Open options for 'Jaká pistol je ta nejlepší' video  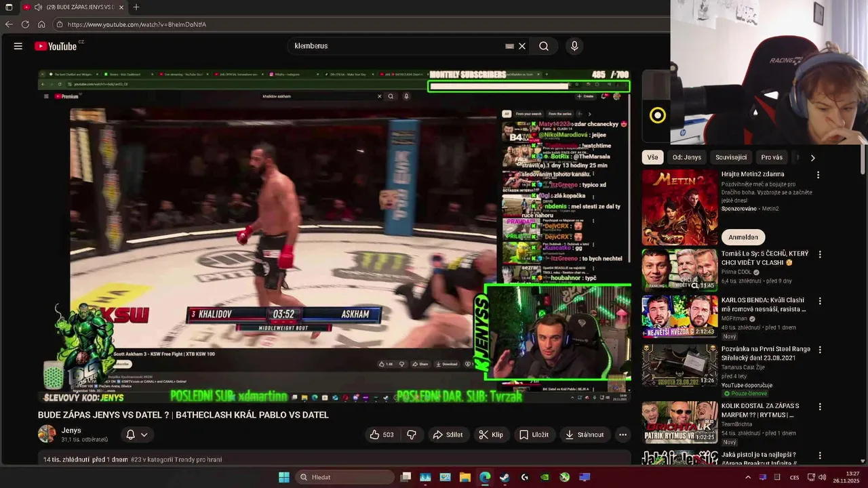(x=820, y=455)
